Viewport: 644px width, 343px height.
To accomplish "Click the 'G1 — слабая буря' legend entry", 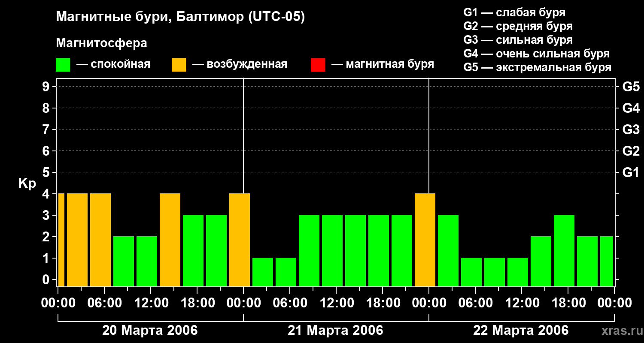I will point(514,12).
